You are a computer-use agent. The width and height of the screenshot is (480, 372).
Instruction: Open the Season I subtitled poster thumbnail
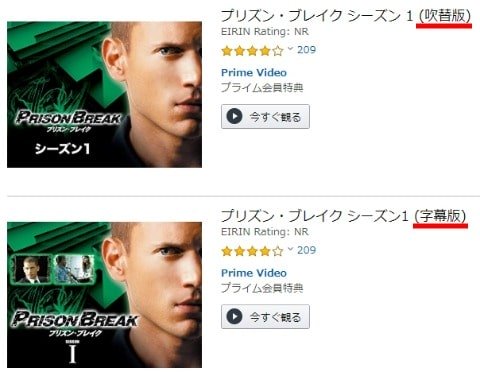(x=104, y=295)
